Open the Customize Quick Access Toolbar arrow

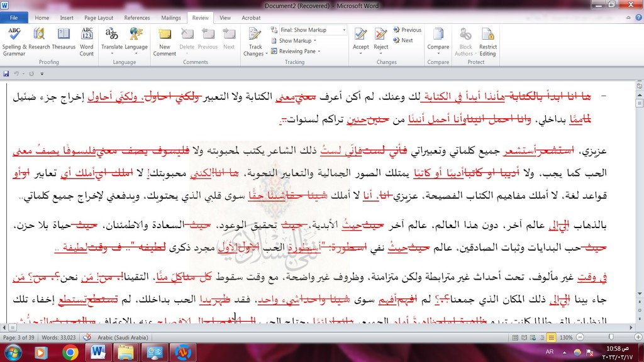[x=42, y=74]
